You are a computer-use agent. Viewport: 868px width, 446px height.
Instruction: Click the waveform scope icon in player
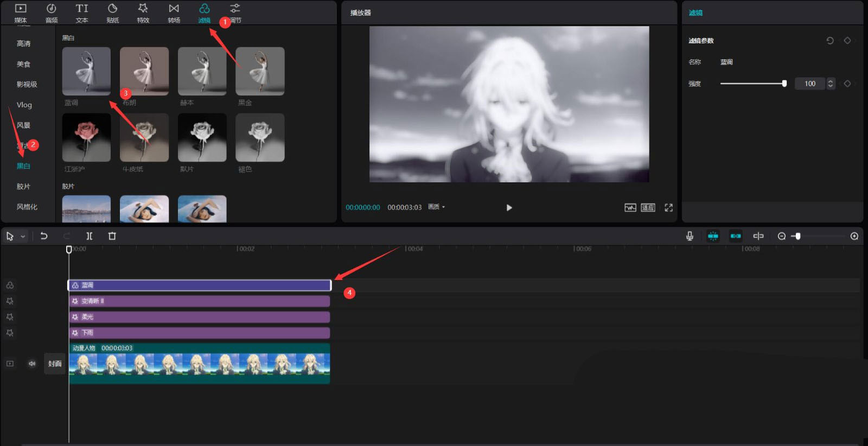point(630,207)
